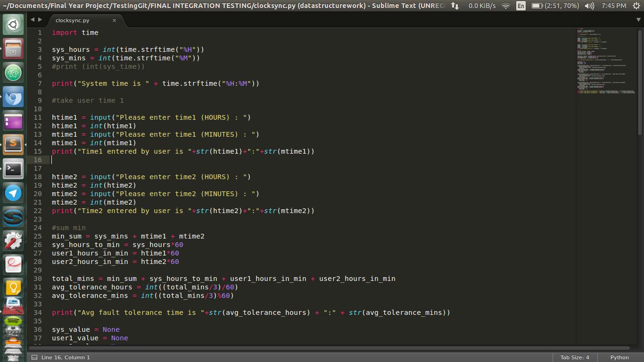Open the Ubuntu Dash search launcher
644x362 pixels.
point(13,24)
